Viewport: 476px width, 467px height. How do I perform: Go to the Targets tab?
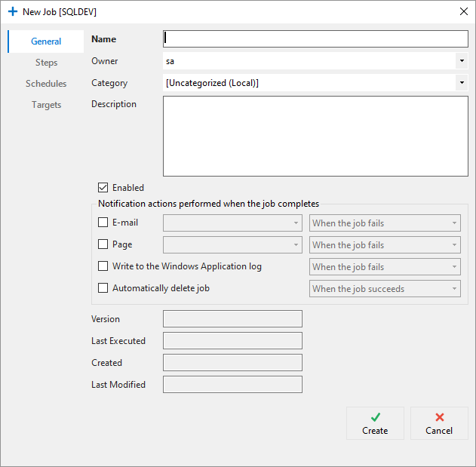click(x=46, y=105)
